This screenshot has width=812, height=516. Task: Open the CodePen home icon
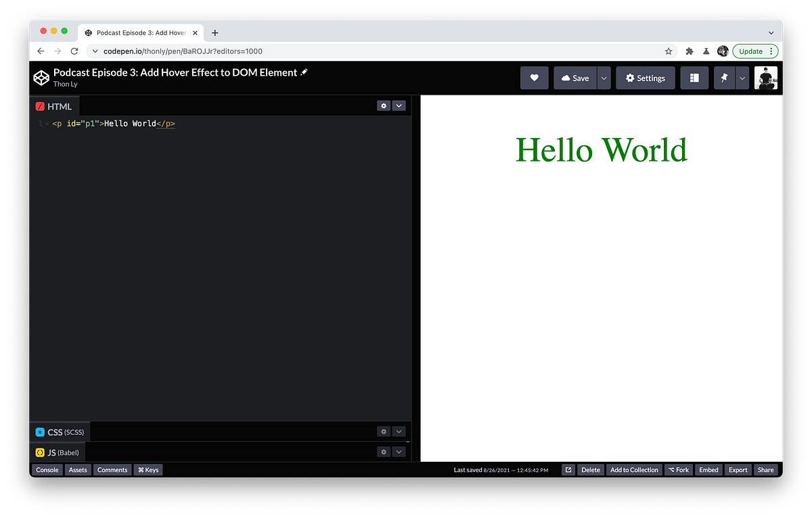41,78
